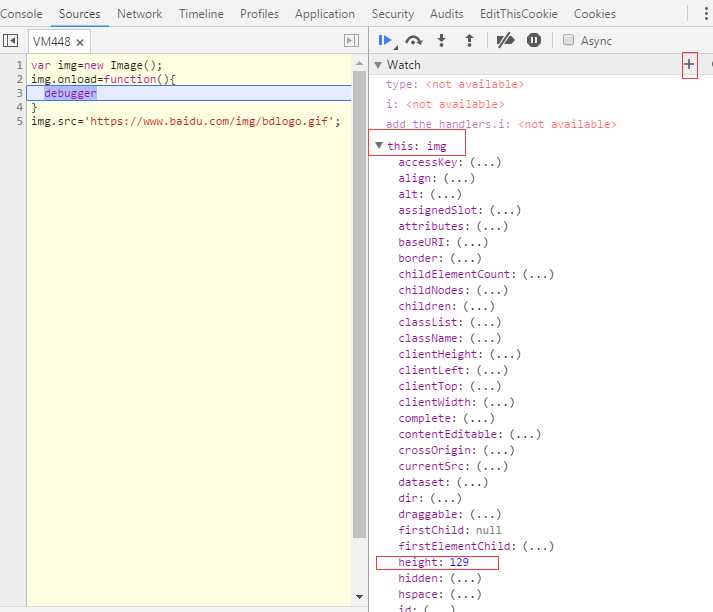This screenshot has width=713, height=612.
Task: Toggle pause on exceptions icon
Action: 534,40
